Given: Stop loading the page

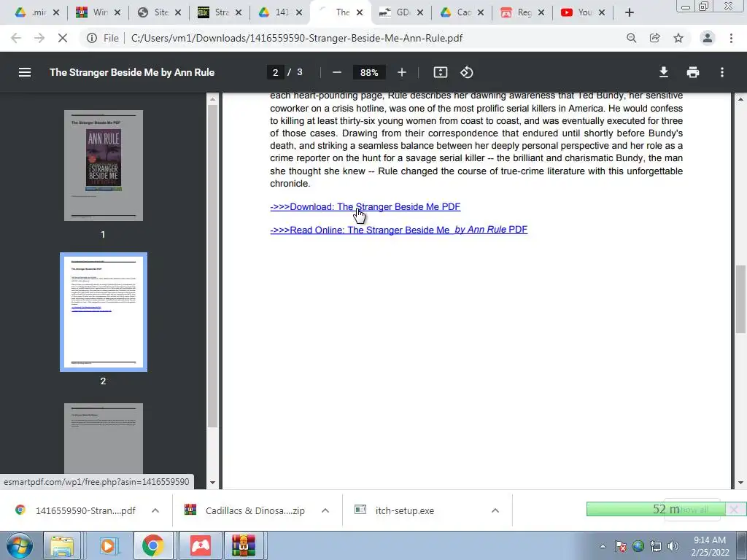Looking at the screenshot, I should tap(63, 38).
